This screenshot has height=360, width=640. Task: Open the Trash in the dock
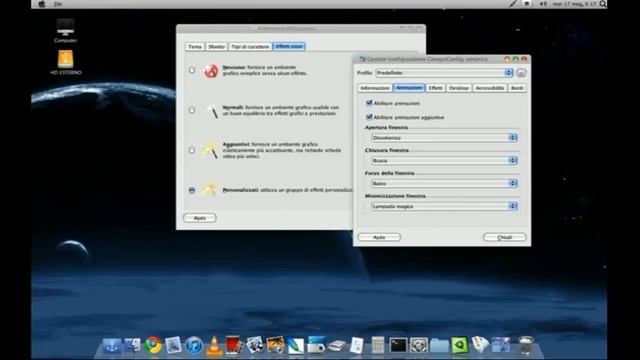tap(526, 345)
